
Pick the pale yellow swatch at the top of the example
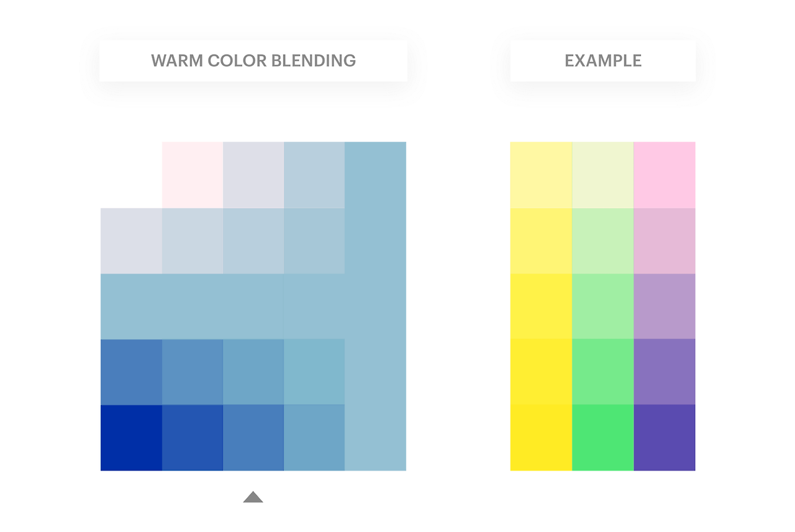(541, 175)
